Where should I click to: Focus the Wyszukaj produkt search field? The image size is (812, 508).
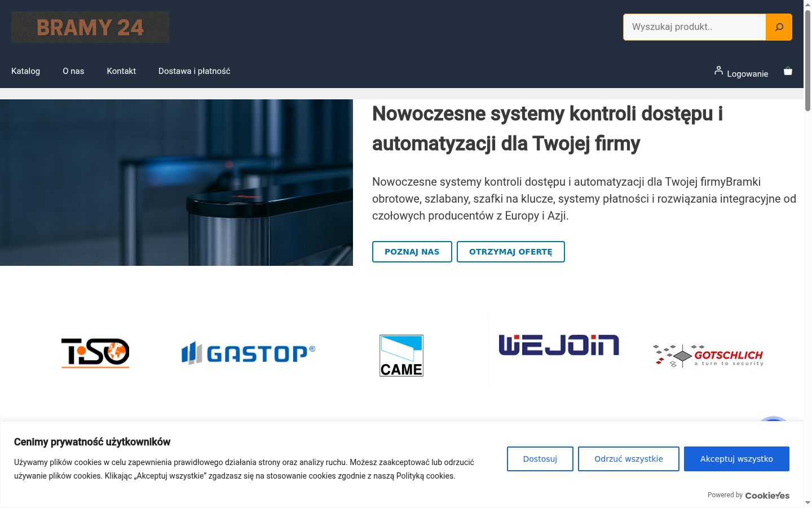pyautogui.click(x=695, y=27)
